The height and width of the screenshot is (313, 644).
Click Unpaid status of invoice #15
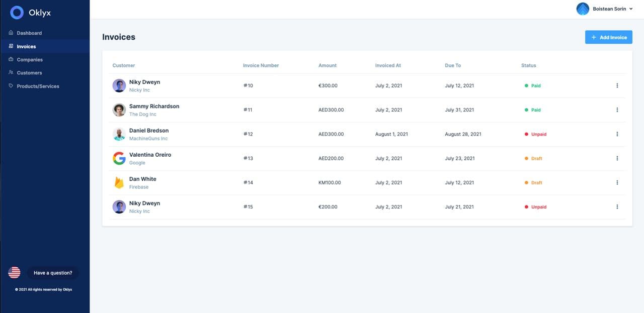pos(535,206)
